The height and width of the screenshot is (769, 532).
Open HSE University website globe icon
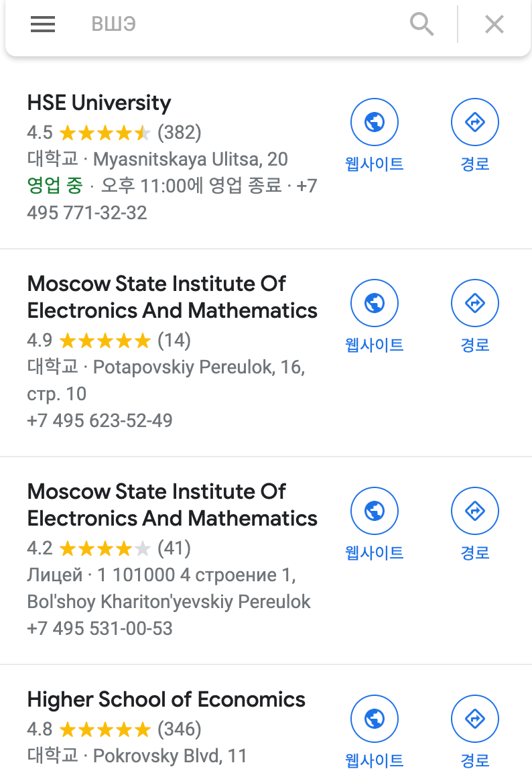coord(375,122)
